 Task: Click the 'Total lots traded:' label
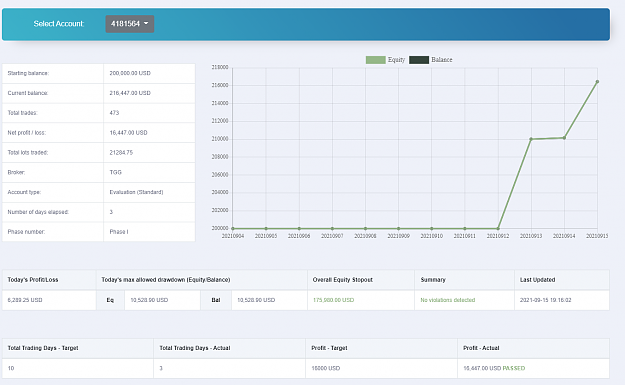tap(28, 153)
